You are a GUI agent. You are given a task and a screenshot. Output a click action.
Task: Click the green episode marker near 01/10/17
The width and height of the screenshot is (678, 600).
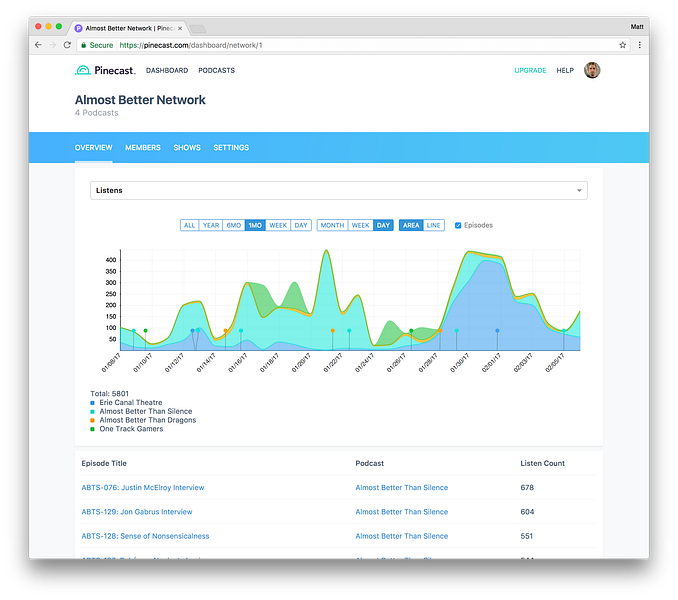pyautogui.click(x=146, y=331)
